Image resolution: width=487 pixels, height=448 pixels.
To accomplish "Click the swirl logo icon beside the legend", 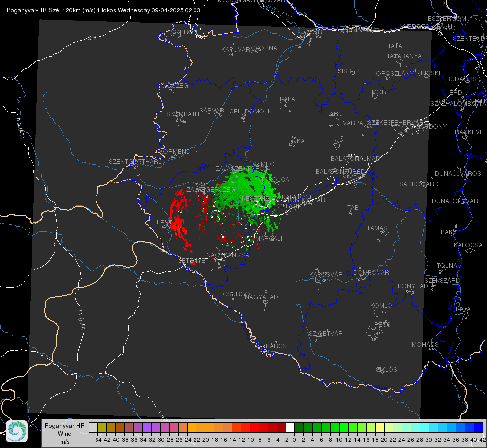I will coord(17,431).
